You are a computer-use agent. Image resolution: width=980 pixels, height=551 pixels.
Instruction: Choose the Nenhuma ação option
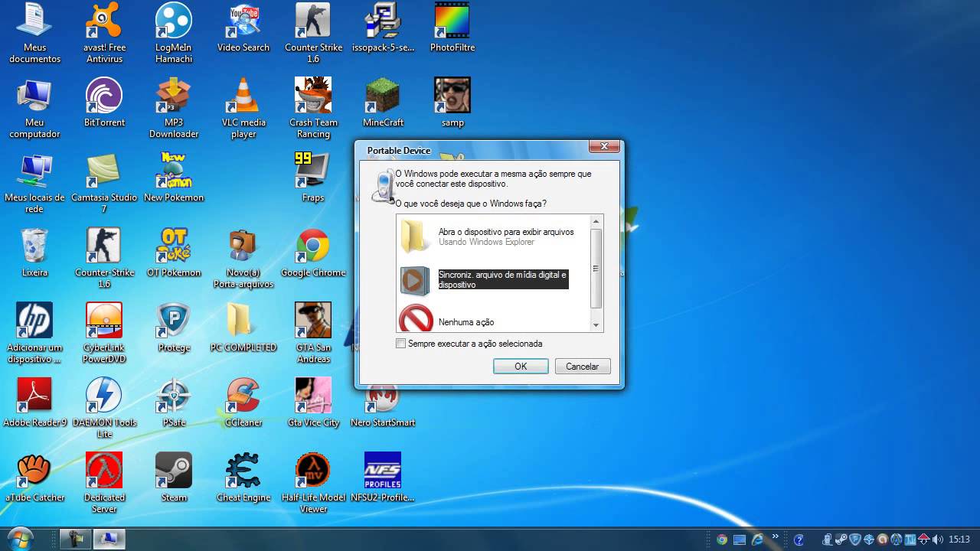coord(494,320)
